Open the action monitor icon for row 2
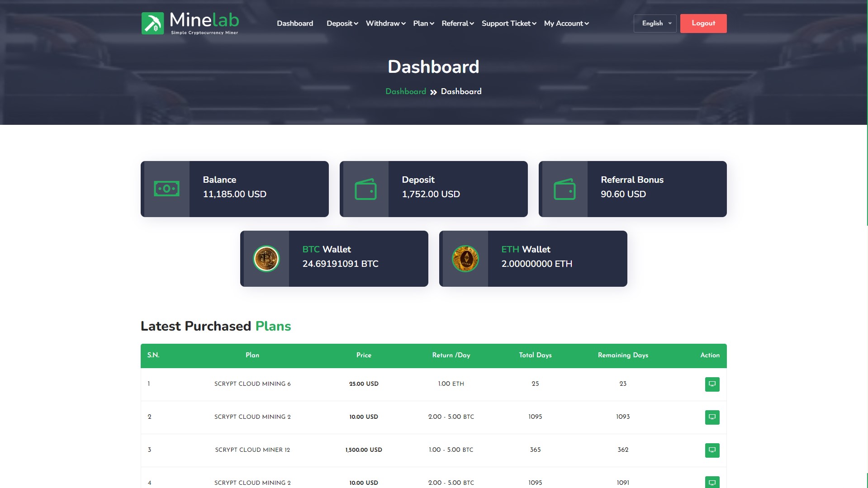Viewport: 868px width, 488px height. tap(712, 417)
